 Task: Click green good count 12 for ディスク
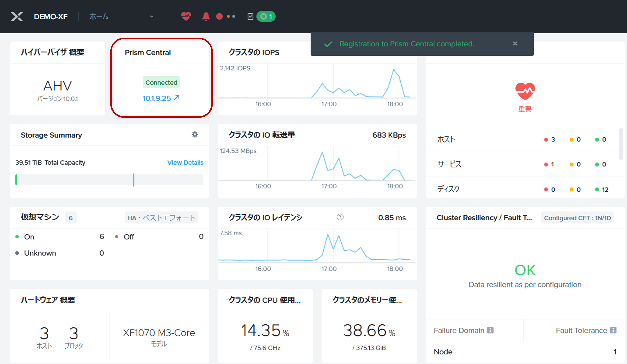point(602,190)
